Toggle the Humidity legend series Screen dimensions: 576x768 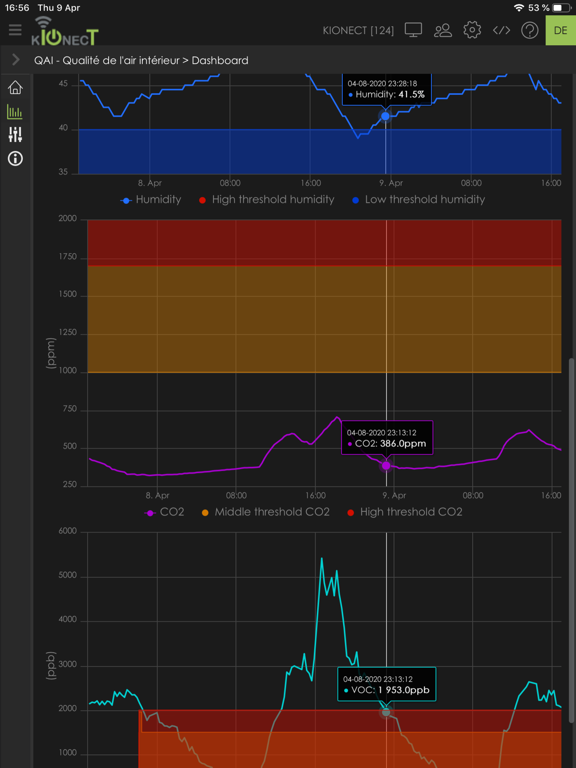click(x=151, y=200)
